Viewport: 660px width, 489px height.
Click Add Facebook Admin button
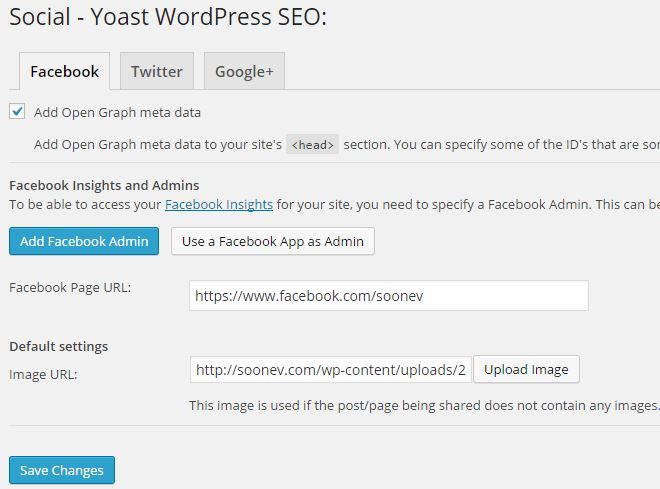[x=84, y=241]
